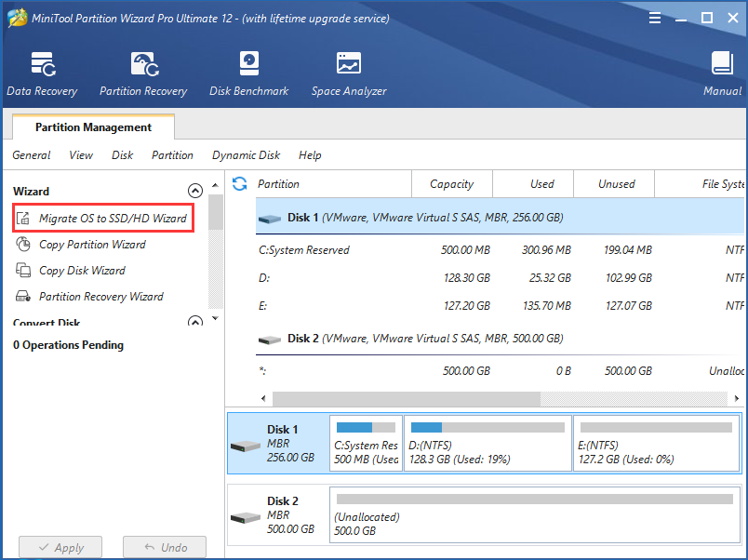This screenshot has height=560, width=748.
Task: Switch to the Partition Management tab
Action: [93, 127]
